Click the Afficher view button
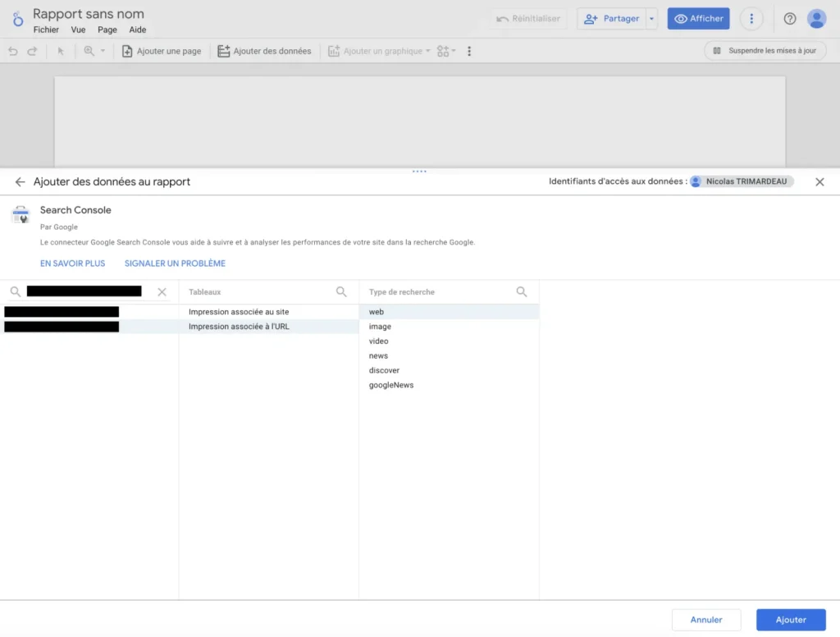This screenshot has width=840, height=637. [699, 19]
